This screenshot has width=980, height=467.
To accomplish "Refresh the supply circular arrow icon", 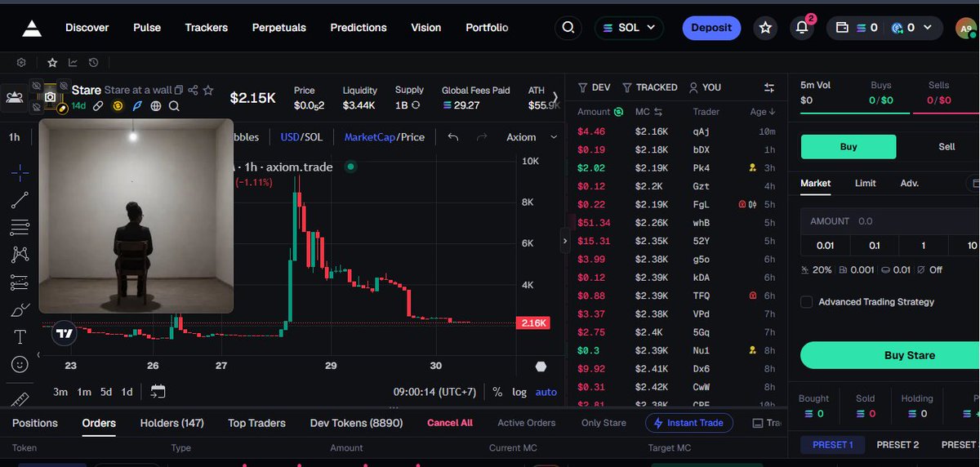I will (416, 105).
